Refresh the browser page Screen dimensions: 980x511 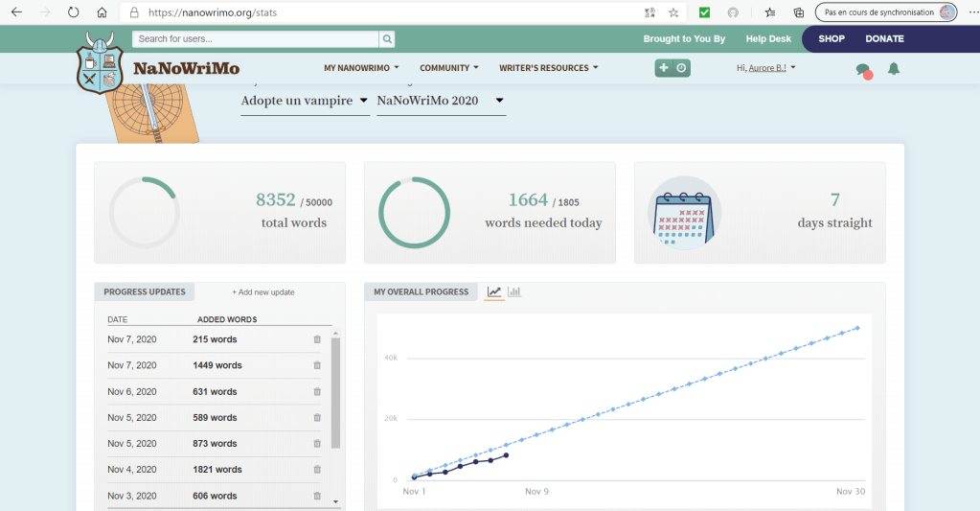(73, 12)
